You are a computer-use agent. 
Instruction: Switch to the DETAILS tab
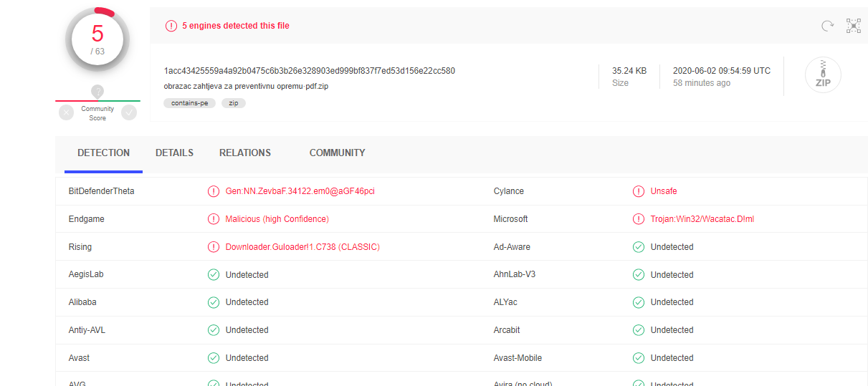pos(174,153)
